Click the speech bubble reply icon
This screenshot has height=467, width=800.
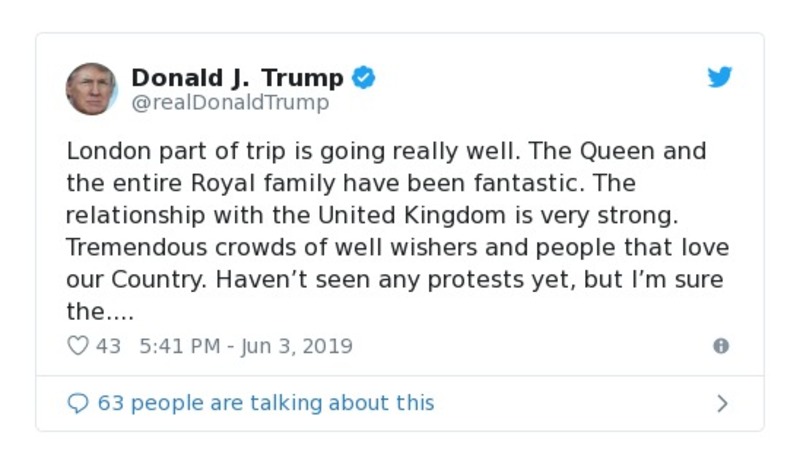pyautogui.click(x=77, y=403)
